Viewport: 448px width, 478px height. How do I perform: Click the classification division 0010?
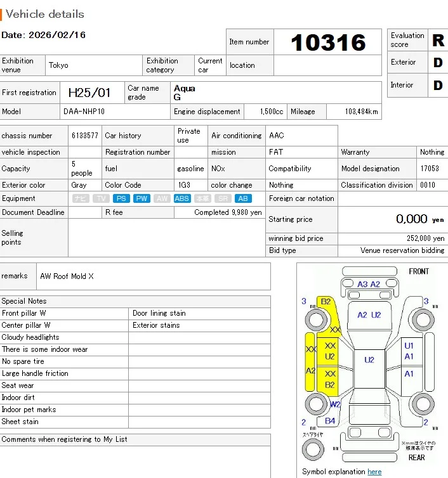pyautogui.click(x=428, y=185)
